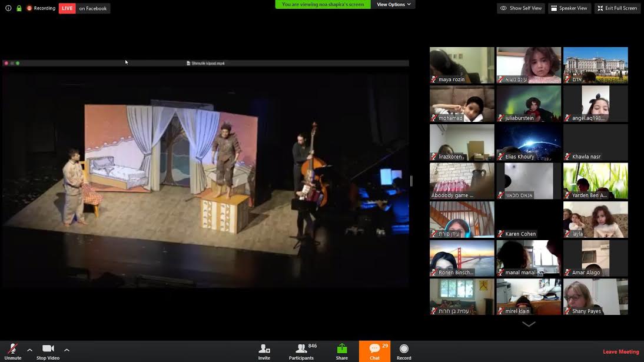Open the Chat panel
Viewport: 644px width, 362px height.
coord(374,351)
